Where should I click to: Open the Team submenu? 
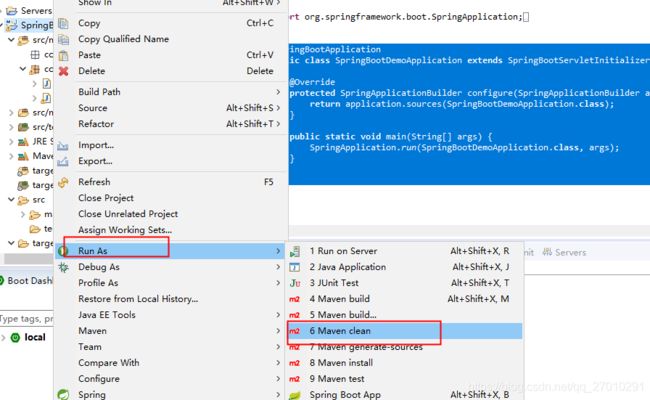171,347
